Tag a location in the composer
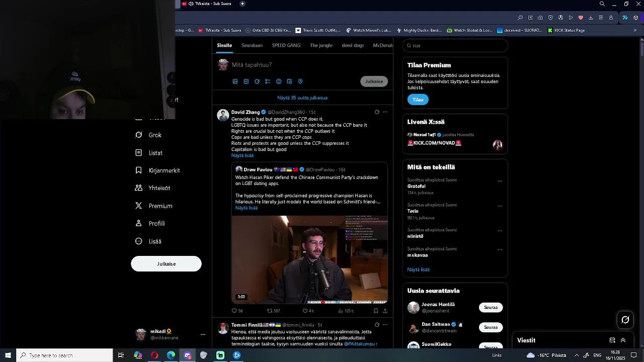 [x=300, y=81]
